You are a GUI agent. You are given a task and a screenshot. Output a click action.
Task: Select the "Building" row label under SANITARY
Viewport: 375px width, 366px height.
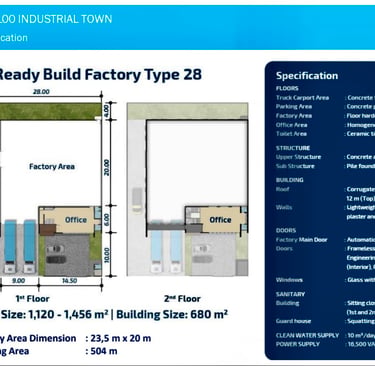[287, 303]
